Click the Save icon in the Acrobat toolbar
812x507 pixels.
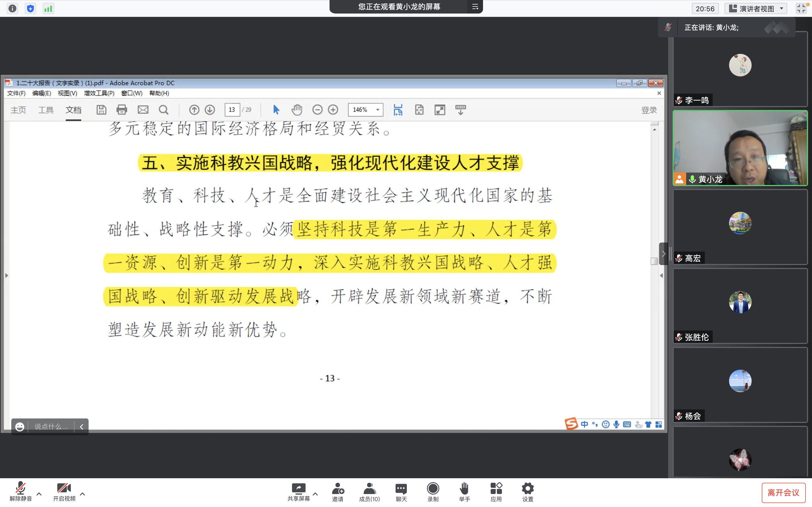(x=101, y=110)
